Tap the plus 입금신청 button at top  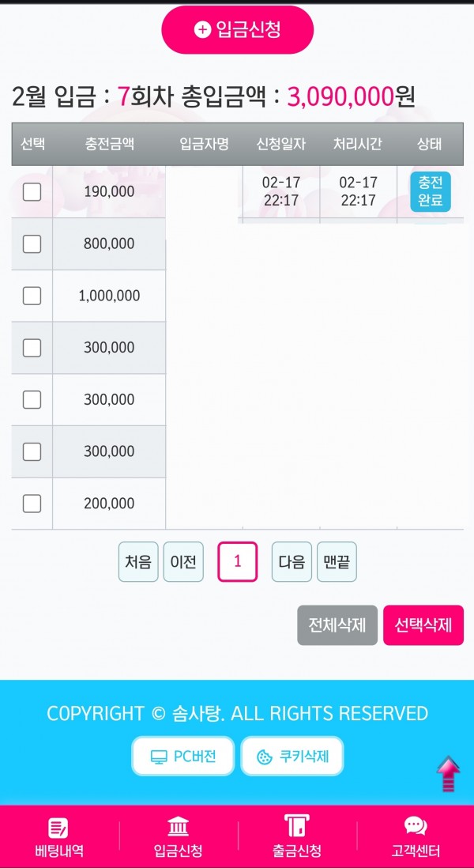tap(237, 29)
